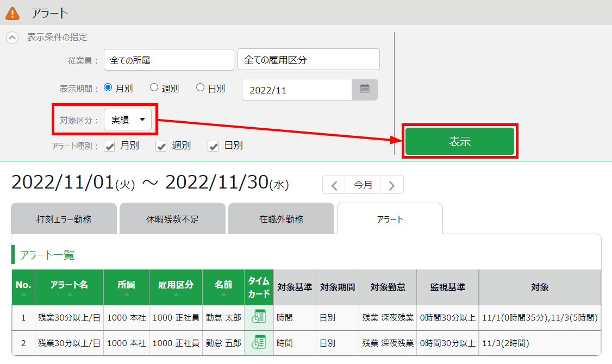Collapse the 表示条件の指定 section

pos(12,38)
